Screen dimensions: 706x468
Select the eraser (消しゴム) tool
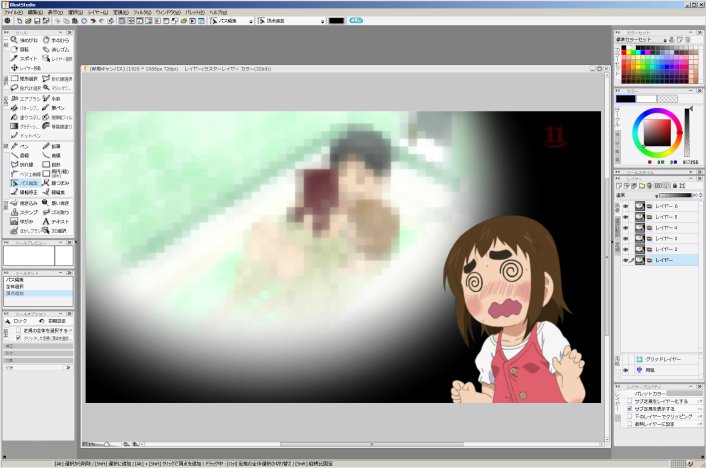point(56,49)
